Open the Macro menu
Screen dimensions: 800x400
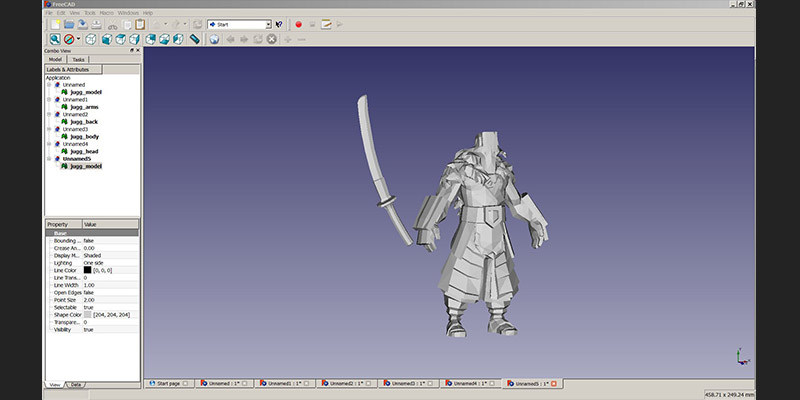coord(106,12)
